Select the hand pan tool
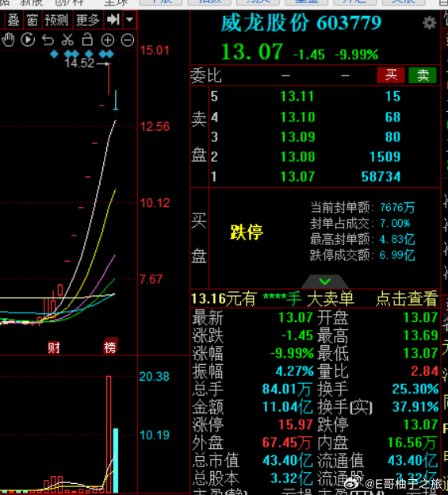This screenshot has width=448, height=495. pyautogui.click(x=8, y=40)
